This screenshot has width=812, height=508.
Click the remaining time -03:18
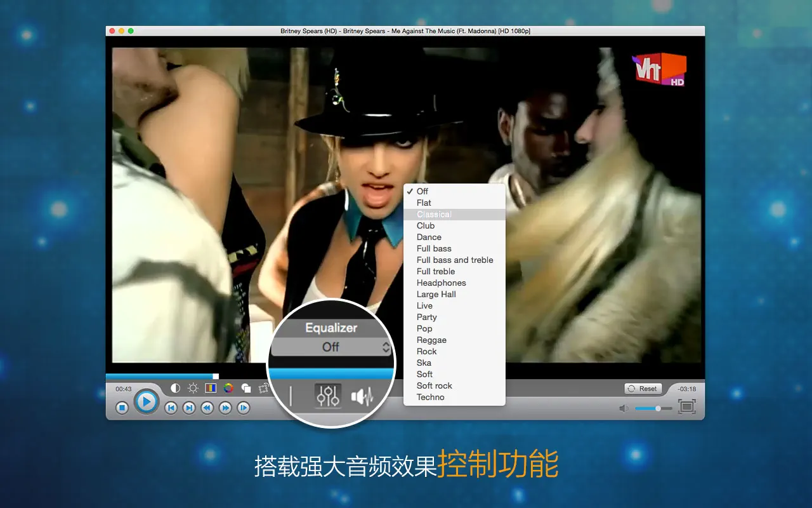(686, 389)
